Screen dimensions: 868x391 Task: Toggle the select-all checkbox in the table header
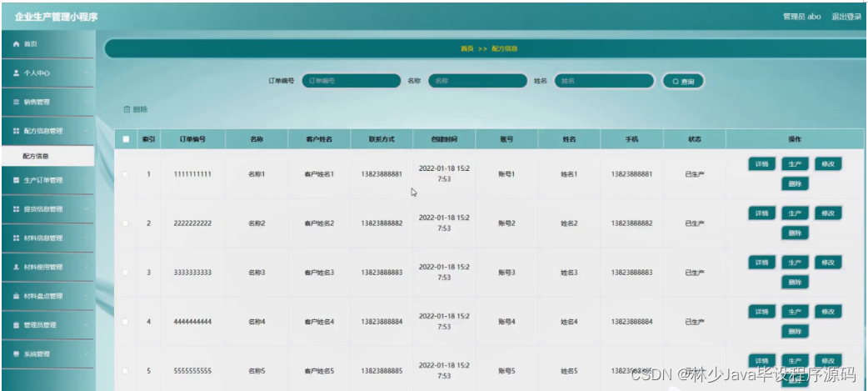[126, 139]
